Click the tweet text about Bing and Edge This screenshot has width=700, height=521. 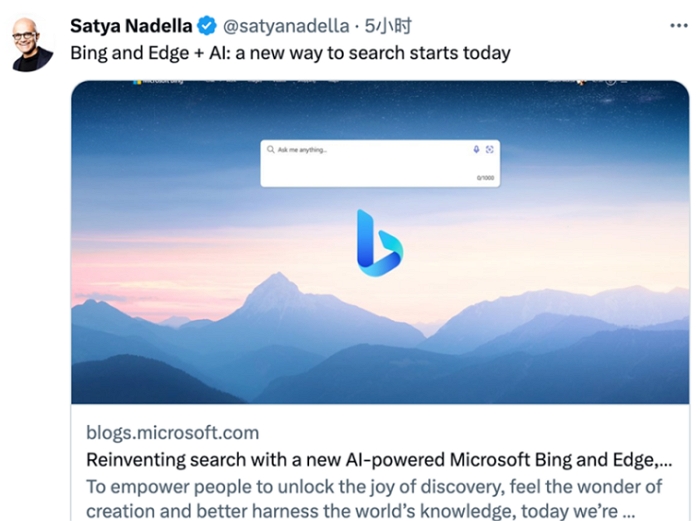(290, 53)
